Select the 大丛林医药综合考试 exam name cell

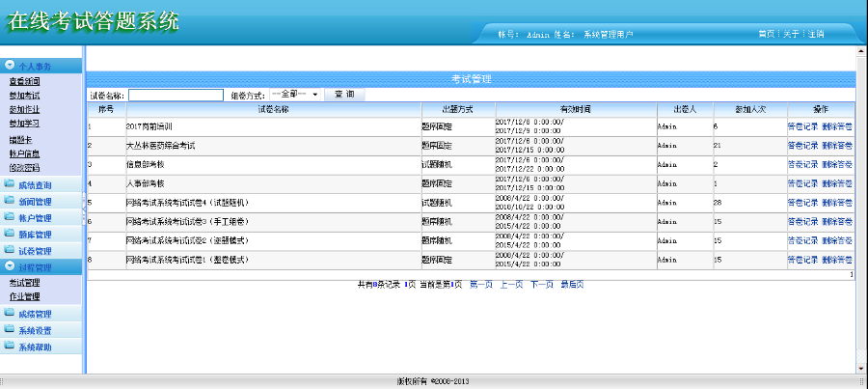[274, 146]
